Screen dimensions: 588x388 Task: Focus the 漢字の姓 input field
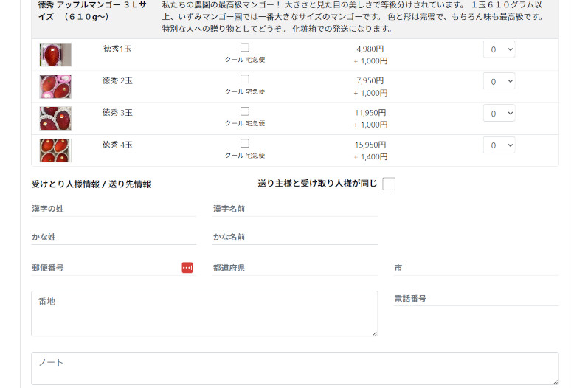coord(114,209)
